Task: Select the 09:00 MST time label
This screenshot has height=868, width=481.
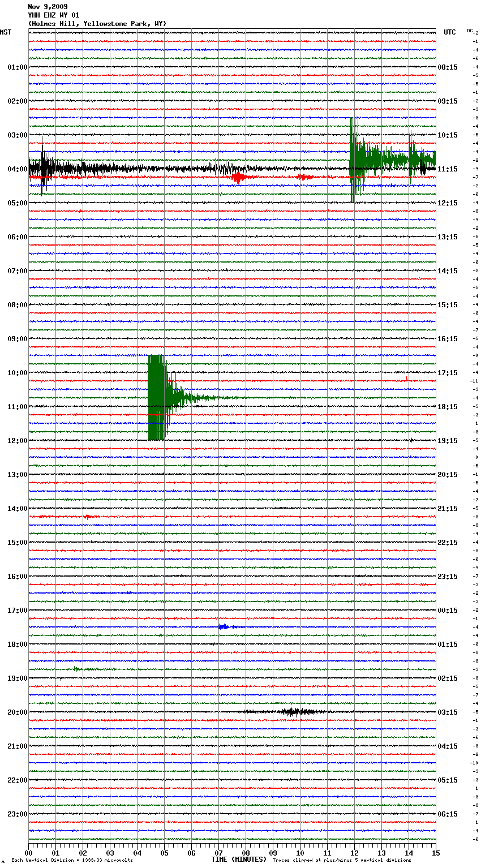Action: 18,339
